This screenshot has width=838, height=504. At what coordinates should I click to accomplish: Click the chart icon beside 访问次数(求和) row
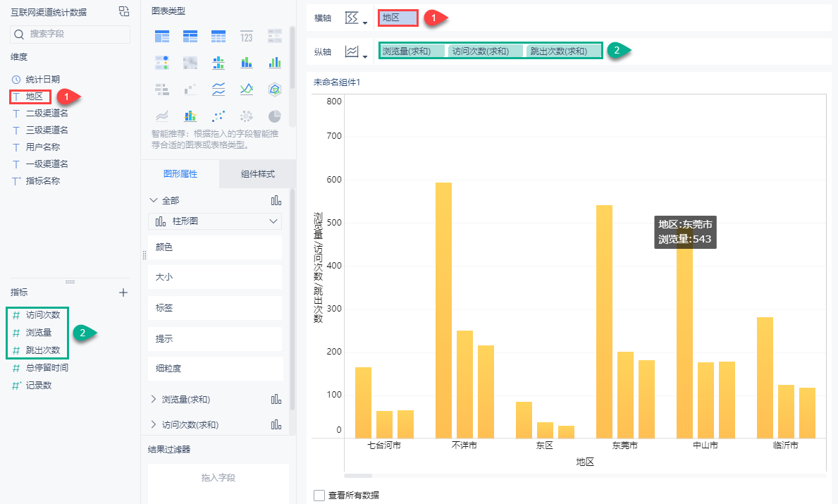(x=276, y=424)
